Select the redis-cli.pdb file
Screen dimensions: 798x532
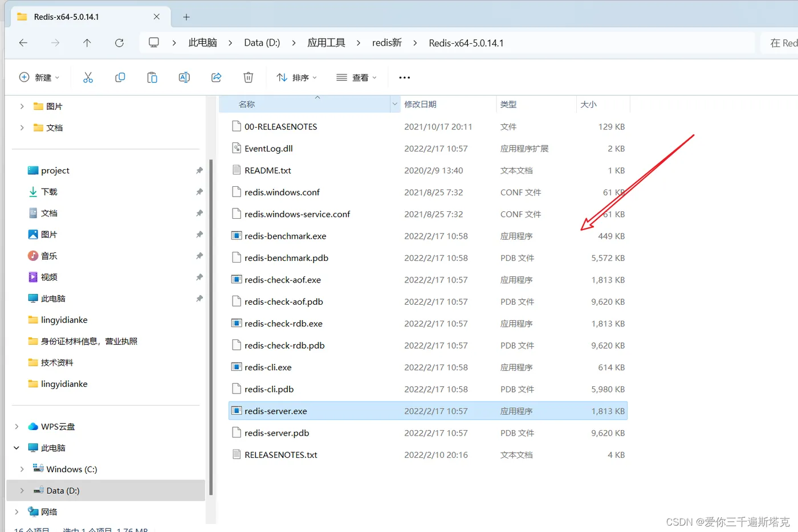point(428,389)
